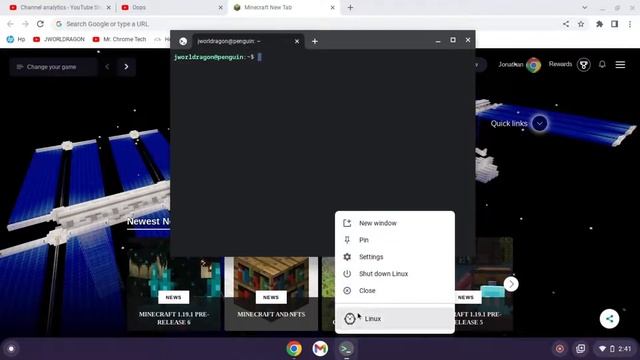Open a new Chrome tab
The height and width of the screenshot is (360, 640).
tap(350, 7)
